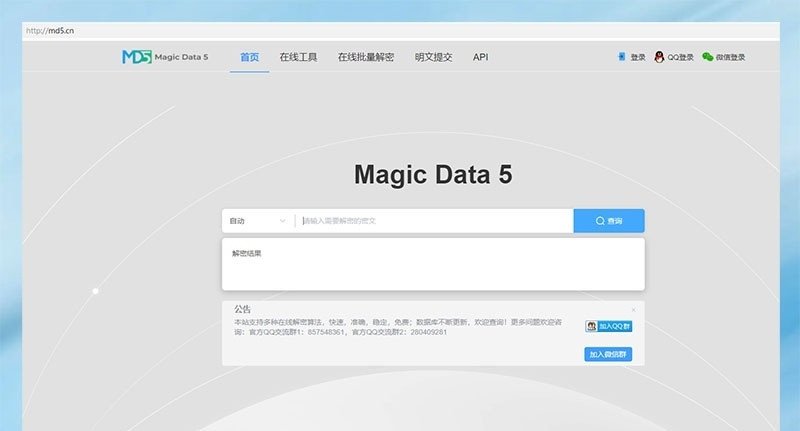Click the phone login icon
Viewport: 800px width, 431px height.
[x=621, y=57]
